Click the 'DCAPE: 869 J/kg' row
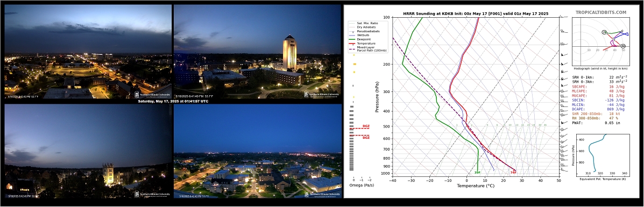 599,109
